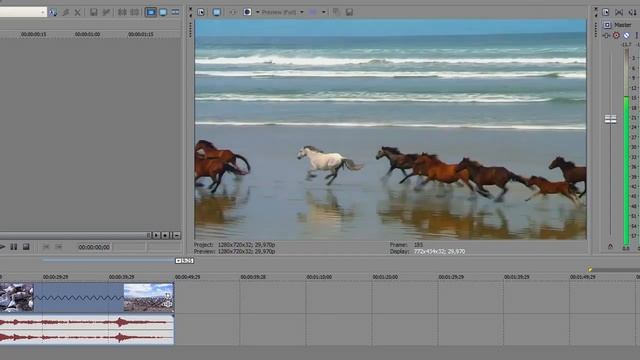Click trimmer ruler label 00:00:01;00
The width and height of the screenshot is (640, 360).
(x=87, y=34)
